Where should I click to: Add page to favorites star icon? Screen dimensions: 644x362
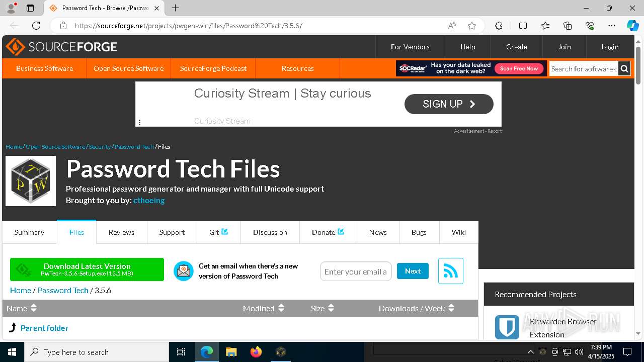[472, 26]
